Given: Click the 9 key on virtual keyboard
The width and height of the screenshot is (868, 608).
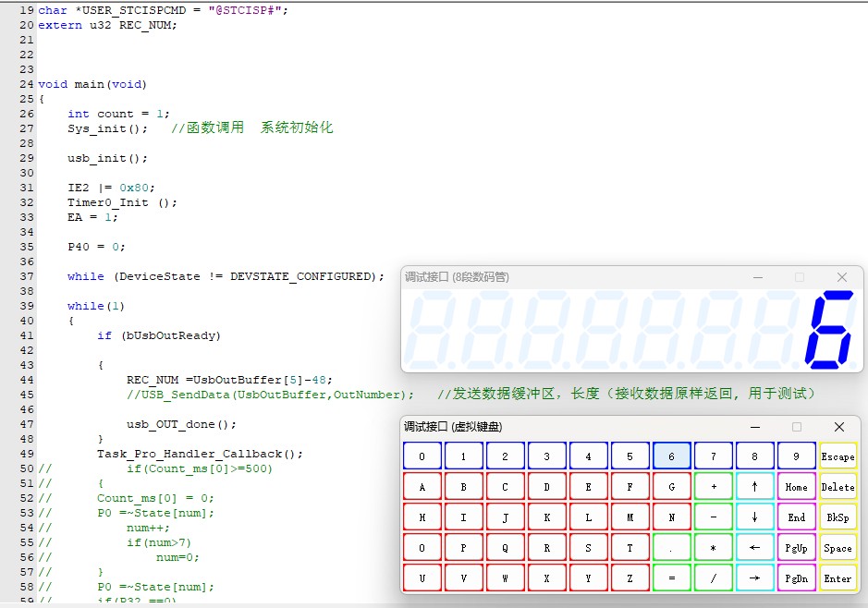Looking at the screenshot, I should point(796,456).
